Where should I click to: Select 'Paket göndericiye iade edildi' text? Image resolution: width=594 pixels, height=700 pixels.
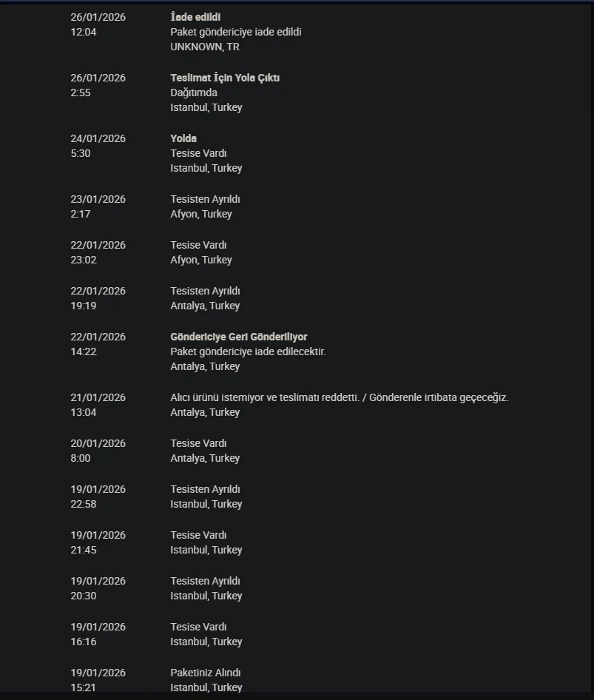[x=235, y=32]
